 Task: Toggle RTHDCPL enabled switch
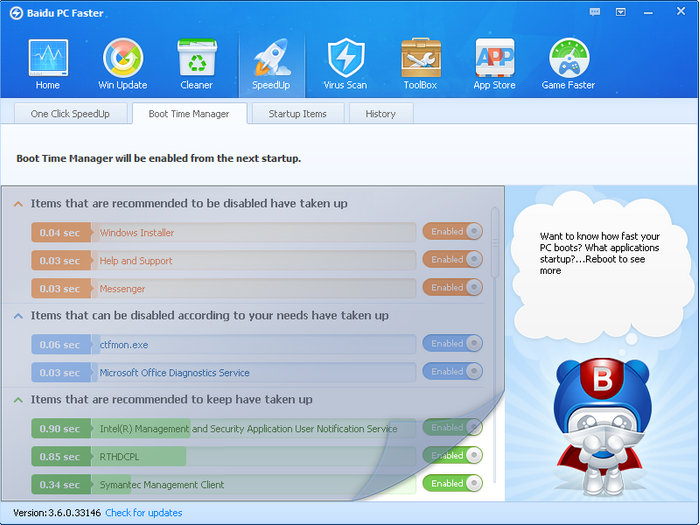coord(453,455)
